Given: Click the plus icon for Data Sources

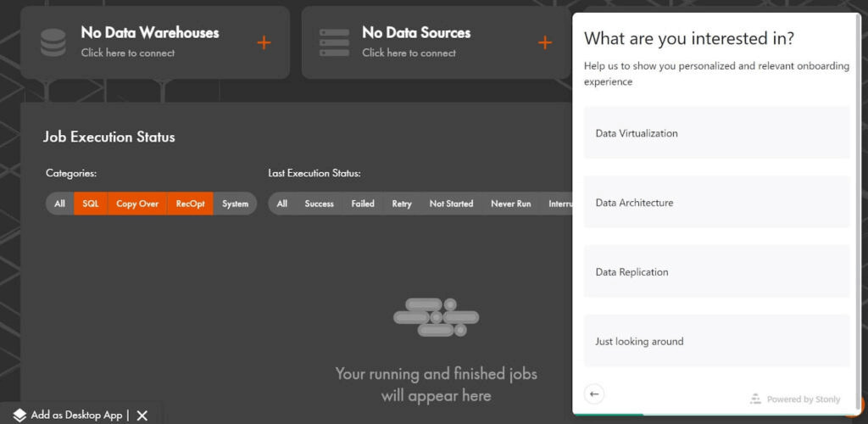Looking at the screenshot, I should 545,42.
